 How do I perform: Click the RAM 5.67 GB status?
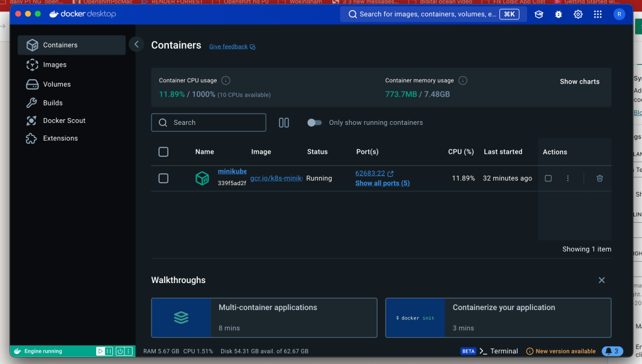pos(161,351)
